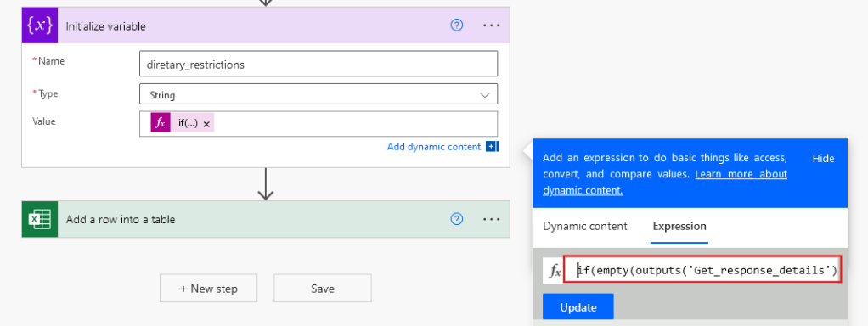Open help for Add a row action
Image resolution: width=868 pixels, height=326 pixels.
tap(457, 219)
